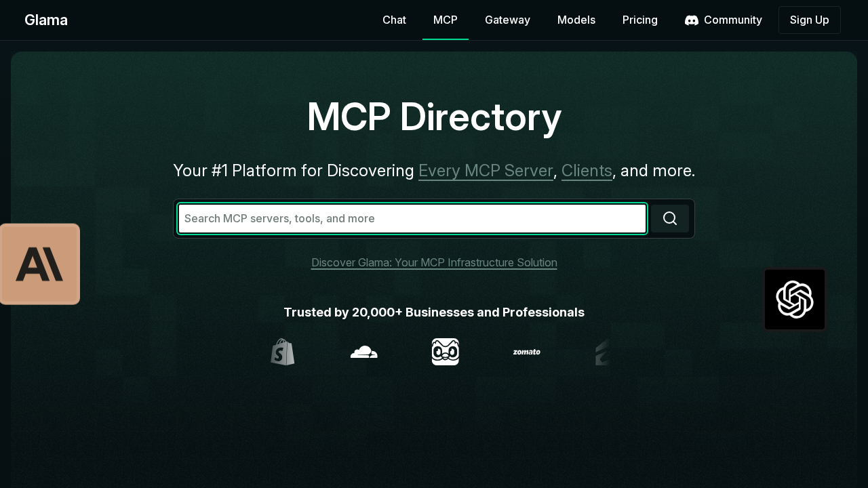Click the magnifying glass search button

tap(670, 218)
